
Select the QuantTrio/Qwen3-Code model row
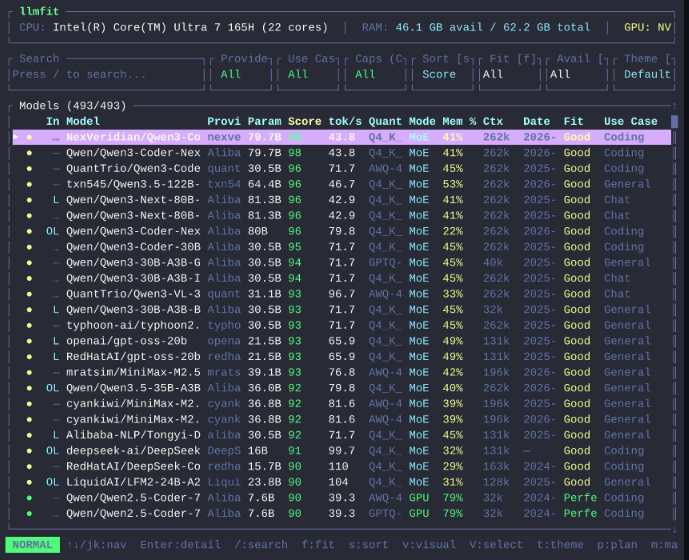342,168
